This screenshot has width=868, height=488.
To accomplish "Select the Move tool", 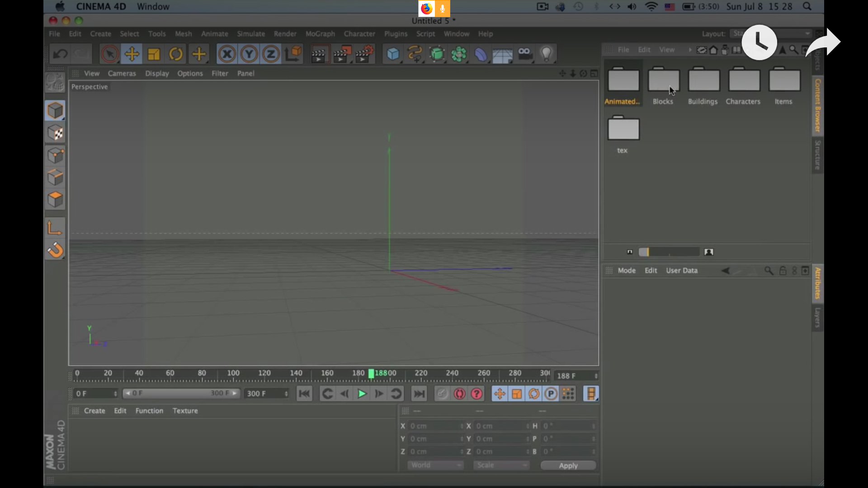I will 132,54.
